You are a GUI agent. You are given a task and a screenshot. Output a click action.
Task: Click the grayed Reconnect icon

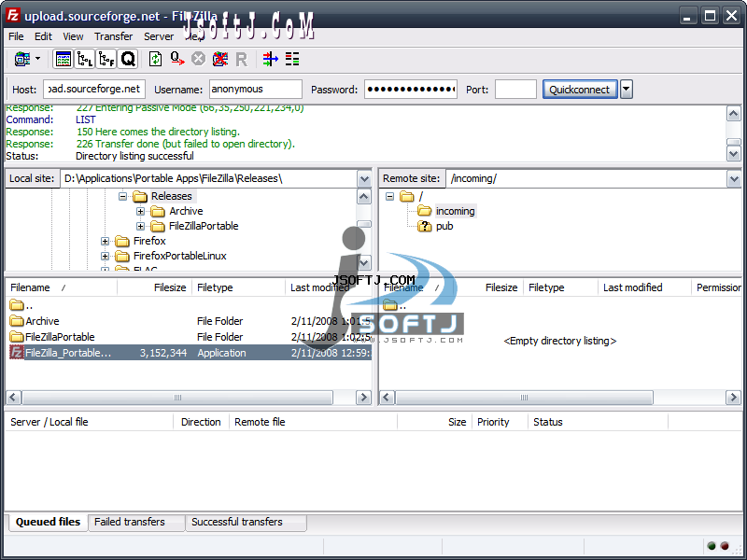point(242,60)
